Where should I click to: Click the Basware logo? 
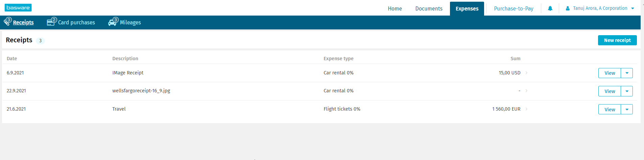[18, 7]
